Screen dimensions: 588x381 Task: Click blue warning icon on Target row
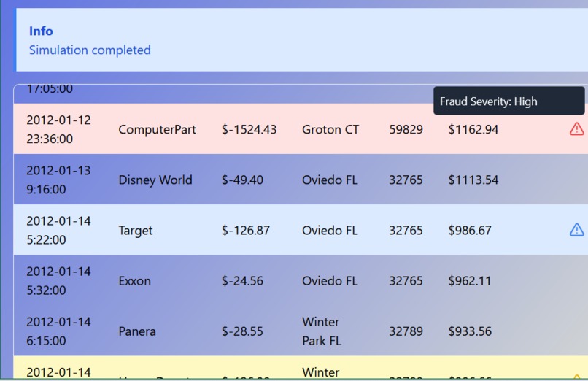click(x=576, y=230)
